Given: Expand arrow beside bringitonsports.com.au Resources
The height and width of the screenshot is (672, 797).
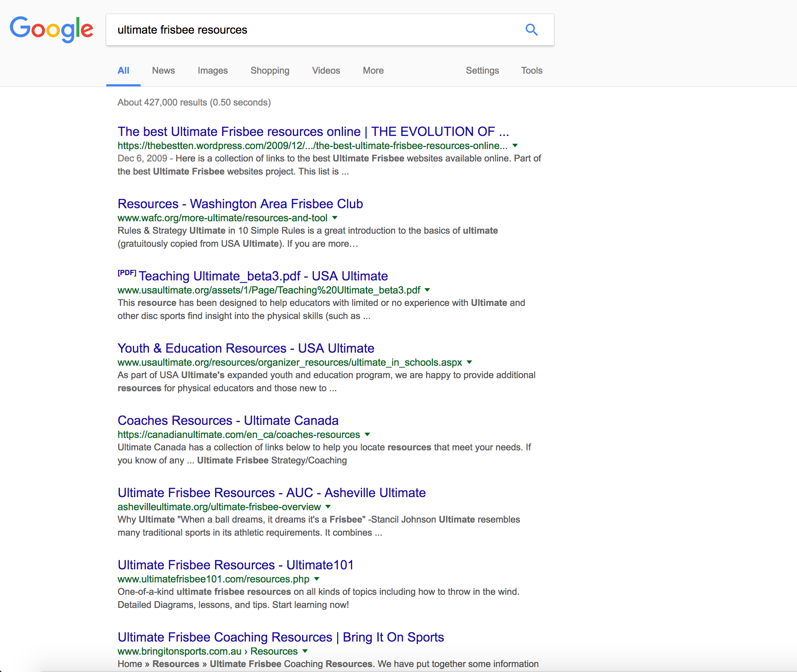Looking at the screenshot, I should (305, 651).
